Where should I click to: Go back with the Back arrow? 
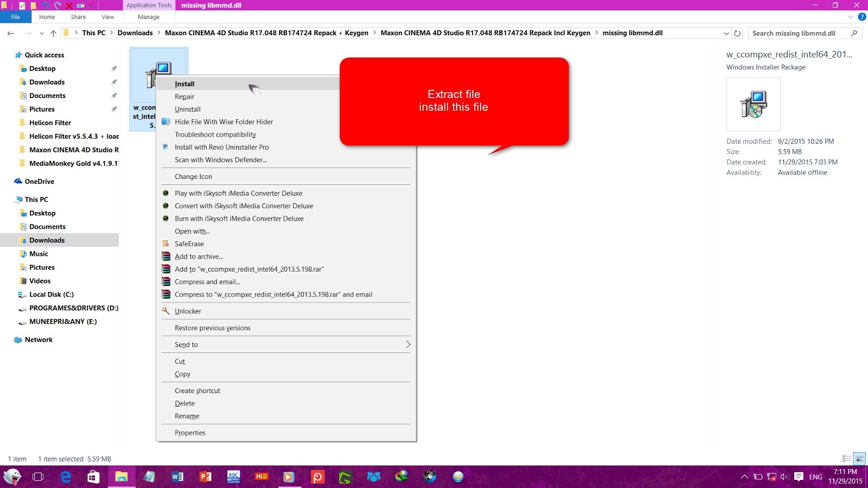[x=11, y=33]
